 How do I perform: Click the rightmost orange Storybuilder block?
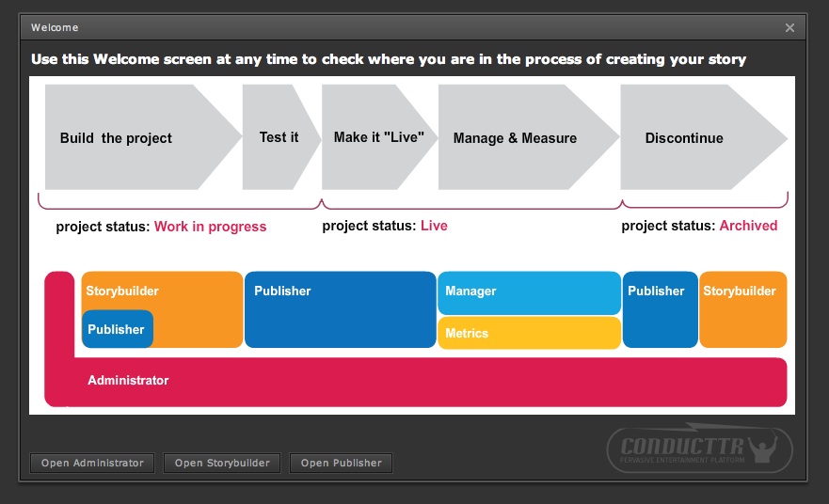(x=742, y=309)
